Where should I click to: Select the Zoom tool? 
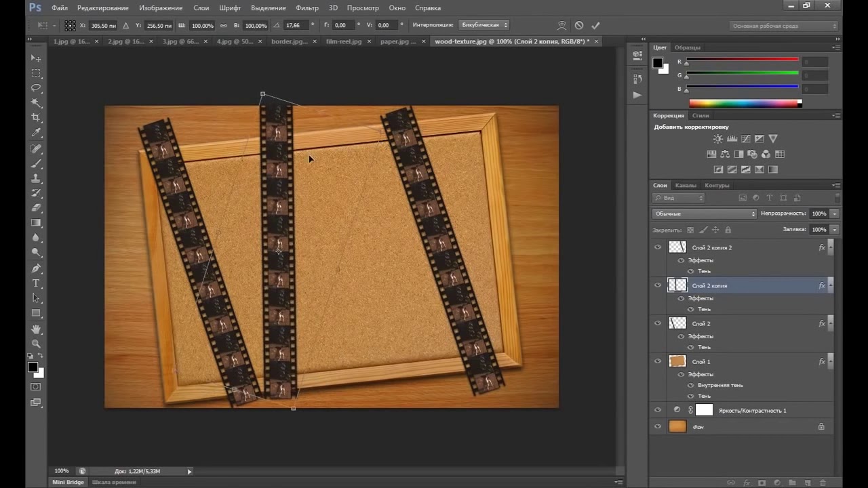coord(36,344)
